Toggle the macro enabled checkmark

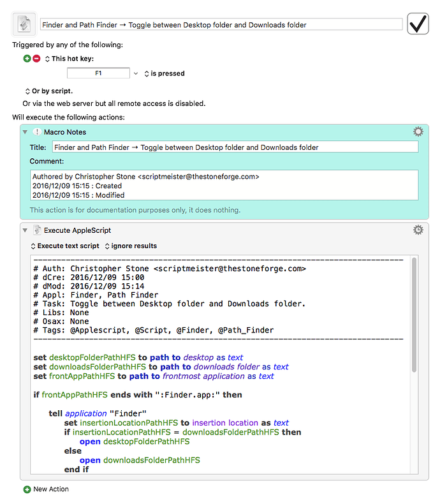tap(418, 24)
